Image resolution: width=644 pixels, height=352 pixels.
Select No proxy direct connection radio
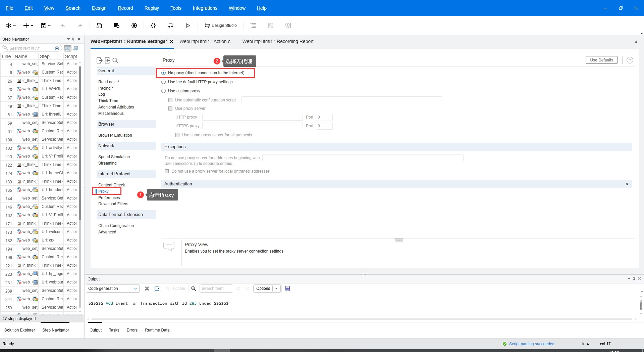click(x=164, y=73)
